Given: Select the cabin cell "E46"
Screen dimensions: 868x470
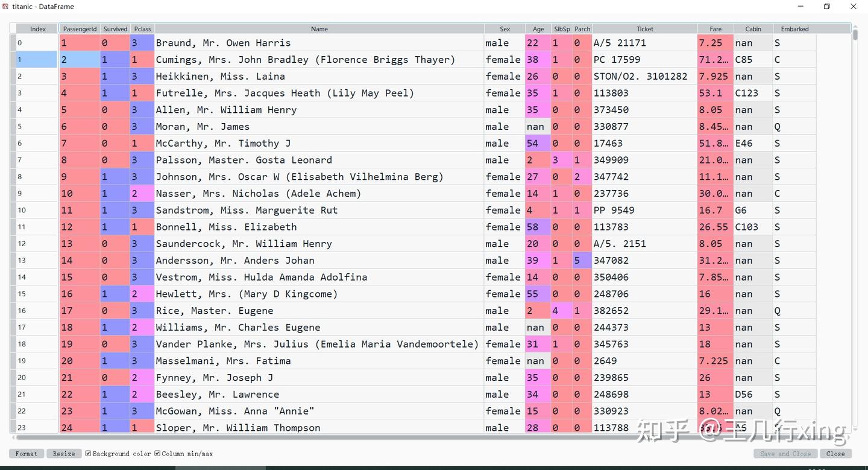Looking at the screenshot, I should tap(753, 144).
